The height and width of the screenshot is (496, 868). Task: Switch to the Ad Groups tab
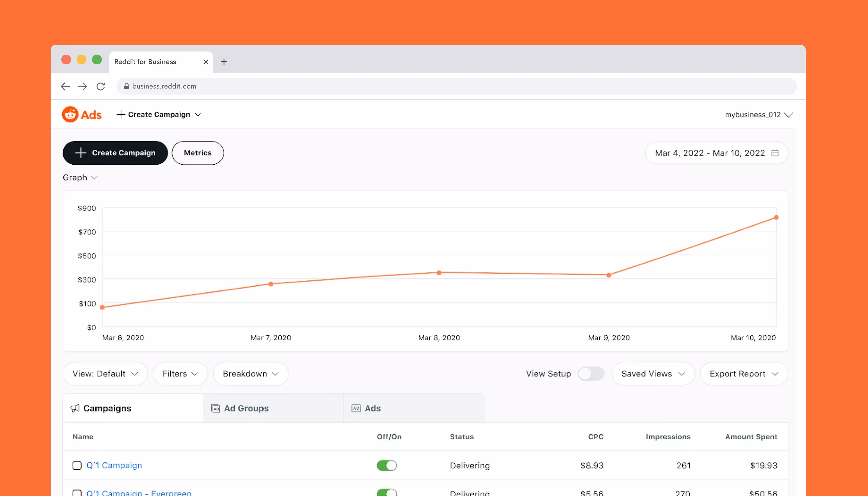tap(246, 408)
